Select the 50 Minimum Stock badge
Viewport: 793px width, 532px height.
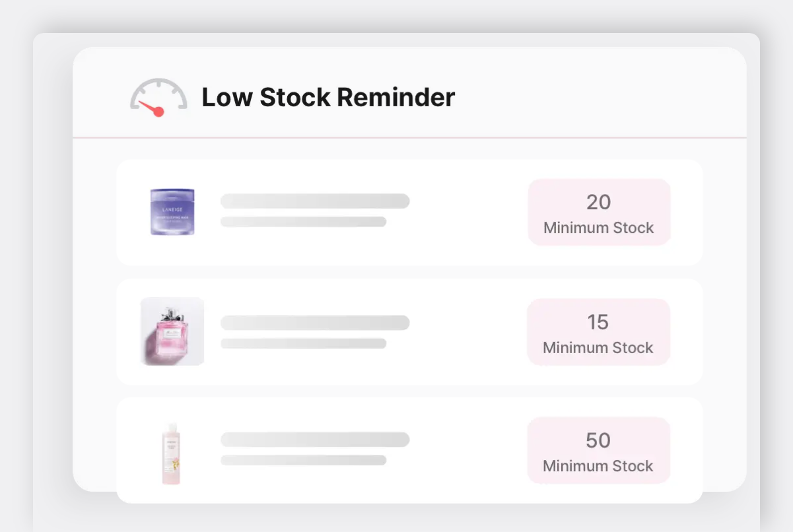[x=598, y=450]
